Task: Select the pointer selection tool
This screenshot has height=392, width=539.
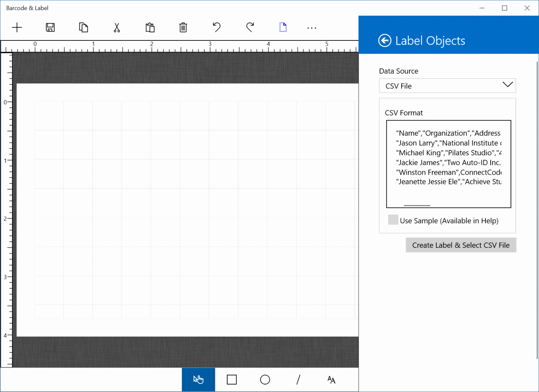Action: point(198,379)
